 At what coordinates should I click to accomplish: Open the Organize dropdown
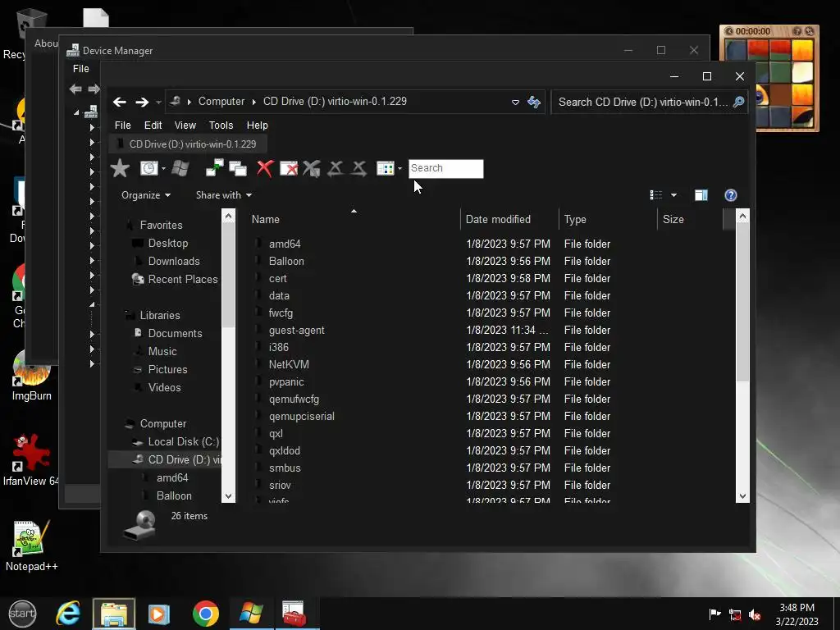pos(146,195)
